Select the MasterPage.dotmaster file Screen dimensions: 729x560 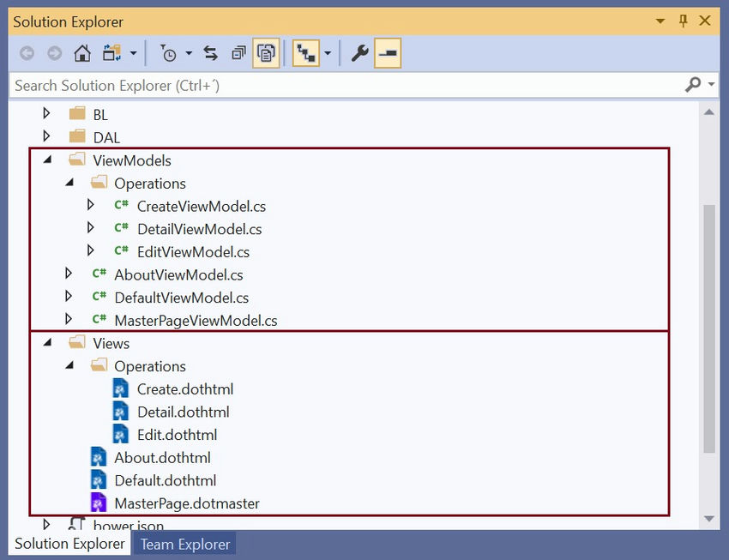(x=187, y=503)
